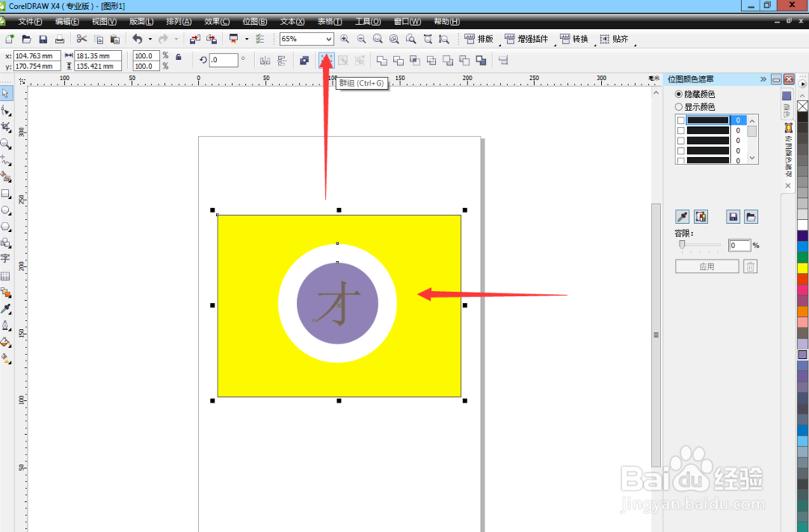
Task: Select the Zoom tool in the toolbox
Action: pyautogui.click(x=6, y=144)
